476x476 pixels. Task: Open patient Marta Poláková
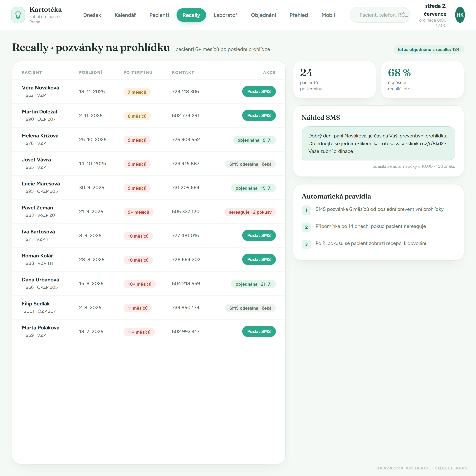click(x=41, y=328)
